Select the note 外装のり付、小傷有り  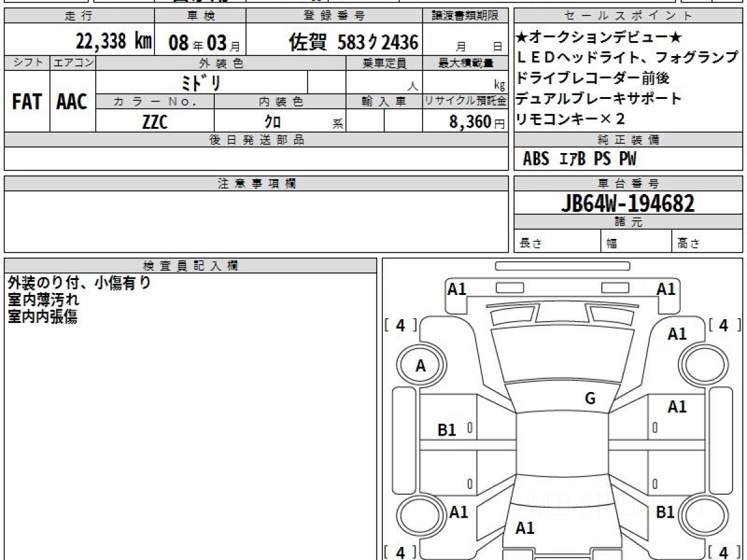click(x=79, y=283)
